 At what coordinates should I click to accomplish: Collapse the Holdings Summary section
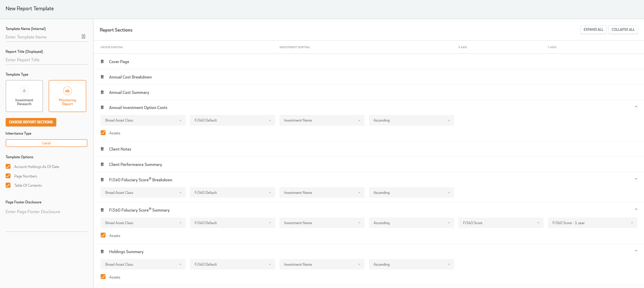636,251
